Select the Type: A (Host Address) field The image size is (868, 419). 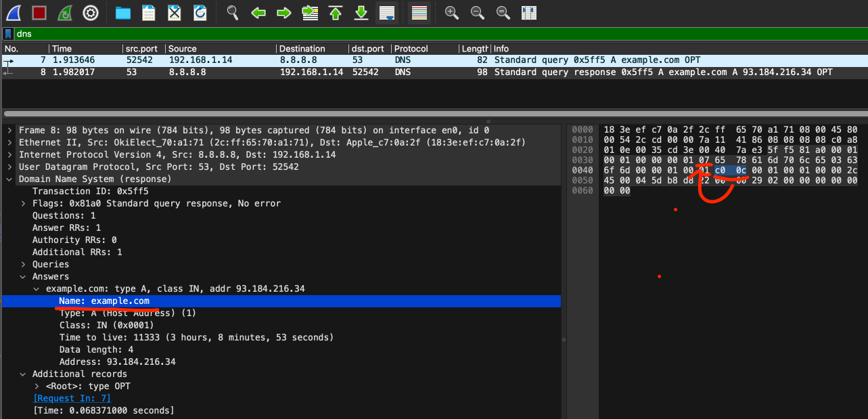(127, 313)
